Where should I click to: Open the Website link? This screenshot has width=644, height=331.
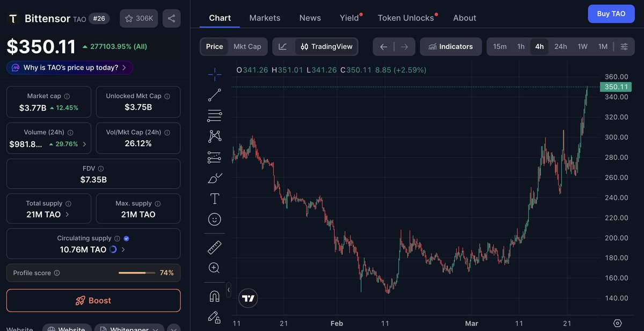[67, 329]
